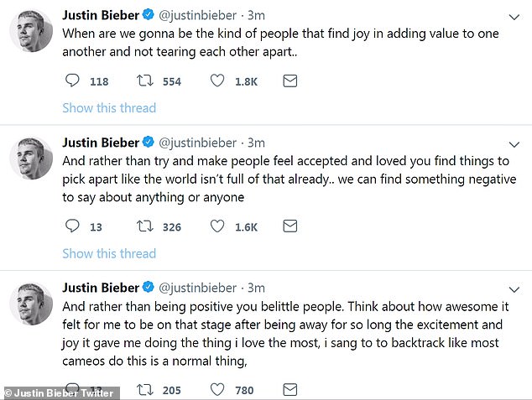Open the second tweet's down-arrow menu
The height and width of the screenshot is (400, 532).
point(514,143)
